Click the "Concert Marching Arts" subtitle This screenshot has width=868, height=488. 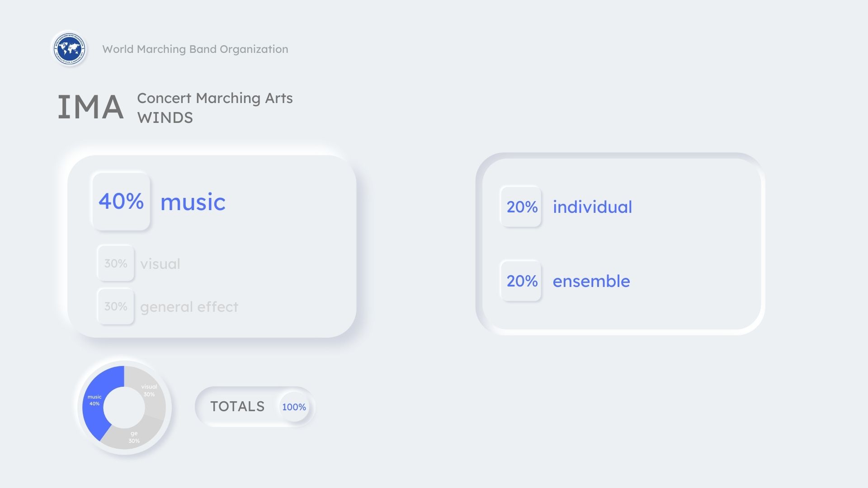[x=215, y=98]
